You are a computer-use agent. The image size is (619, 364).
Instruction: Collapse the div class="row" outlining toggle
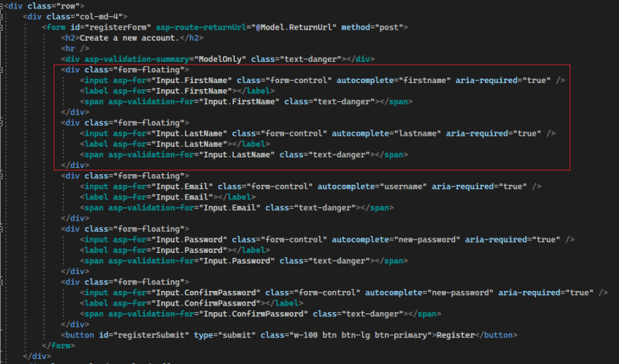click(1, 6)
